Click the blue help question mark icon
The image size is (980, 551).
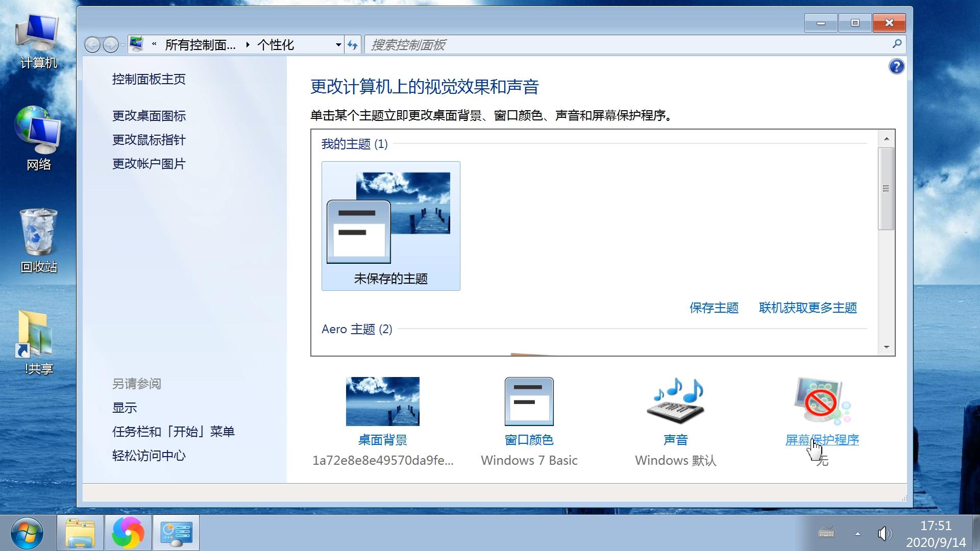896,66
